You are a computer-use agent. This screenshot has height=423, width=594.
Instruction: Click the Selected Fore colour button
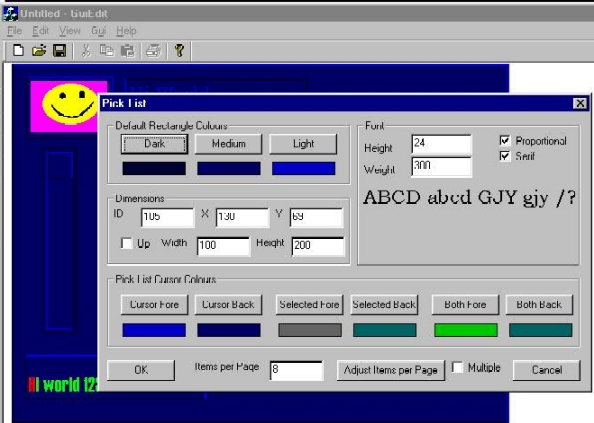(309, 304)
